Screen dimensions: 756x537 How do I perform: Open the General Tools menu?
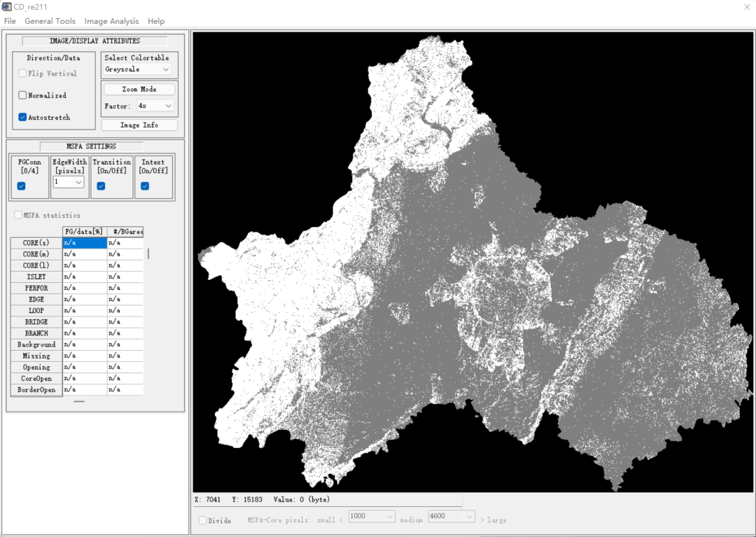50,21
